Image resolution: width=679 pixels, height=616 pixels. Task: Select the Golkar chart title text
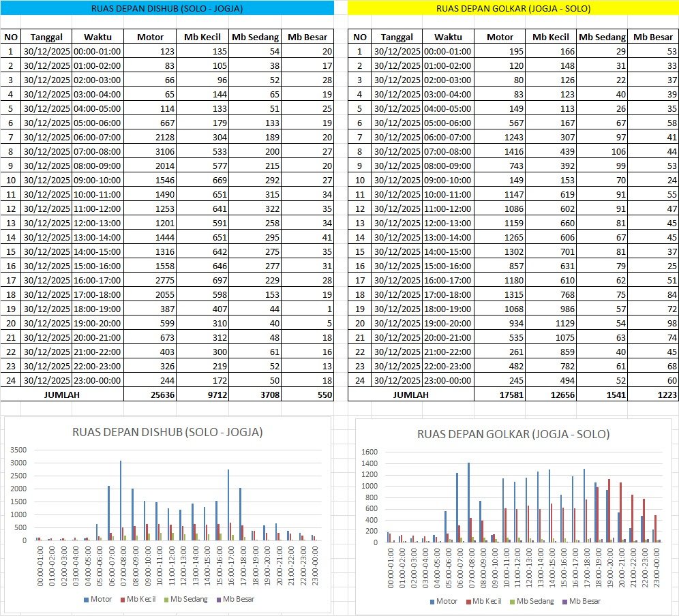point(513,434)
